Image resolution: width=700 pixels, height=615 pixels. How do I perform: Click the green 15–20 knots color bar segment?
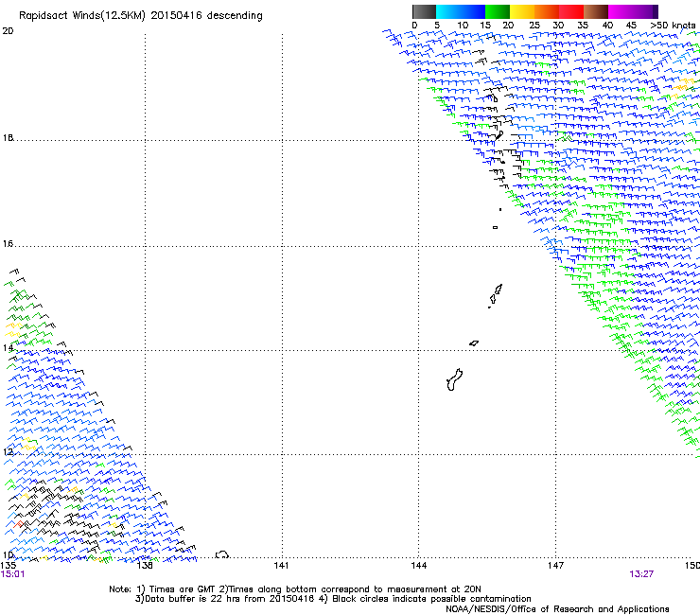click(498, 11)
